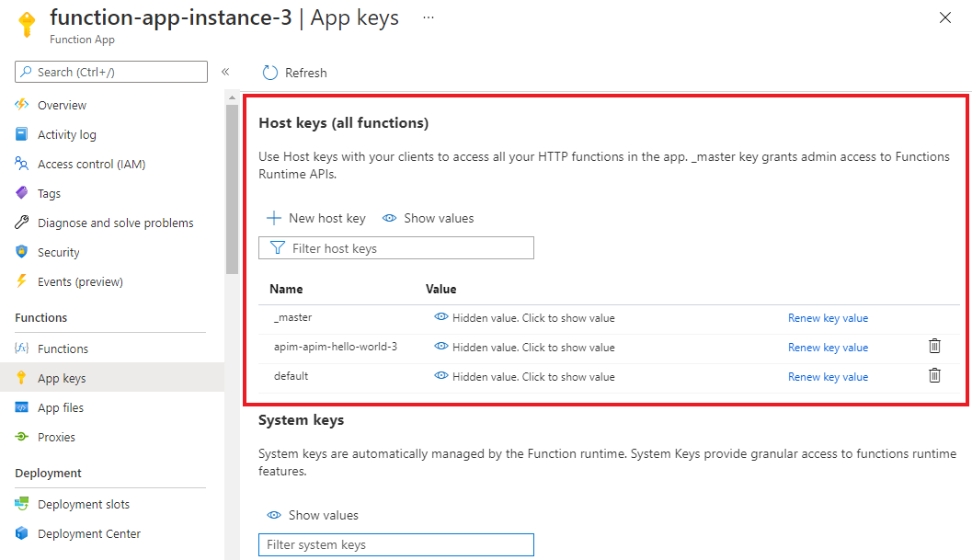972x560 pixels.
Task: Open Deployment slots menu item
Action: pos(83,504)
